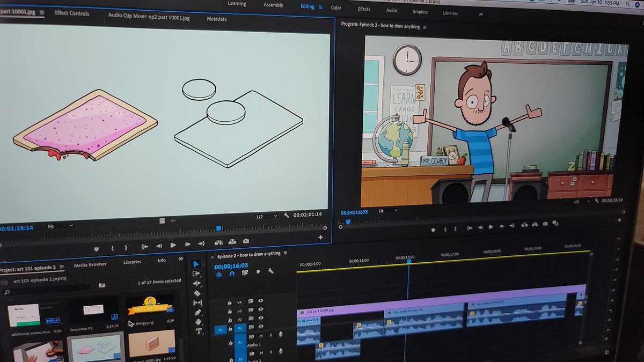Toggle nest sequences insert mode
644x362 pixels.
(218, 274)
